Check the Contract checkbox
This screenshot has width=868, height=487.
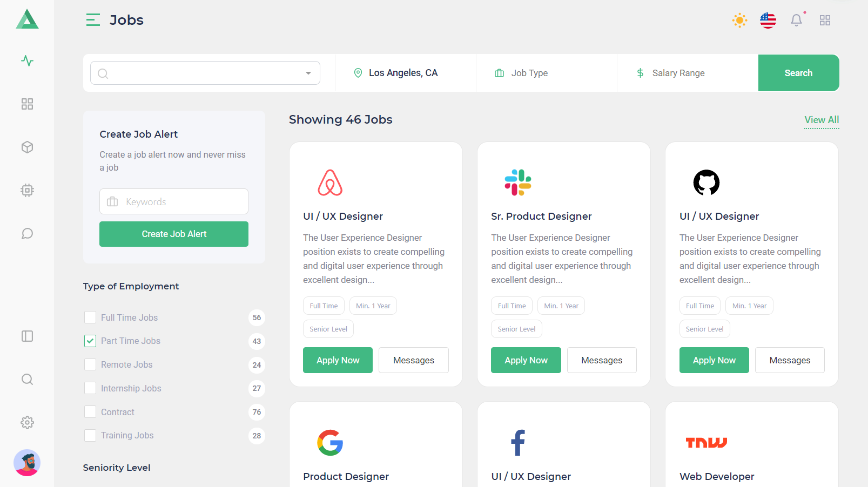click(90, 412)
